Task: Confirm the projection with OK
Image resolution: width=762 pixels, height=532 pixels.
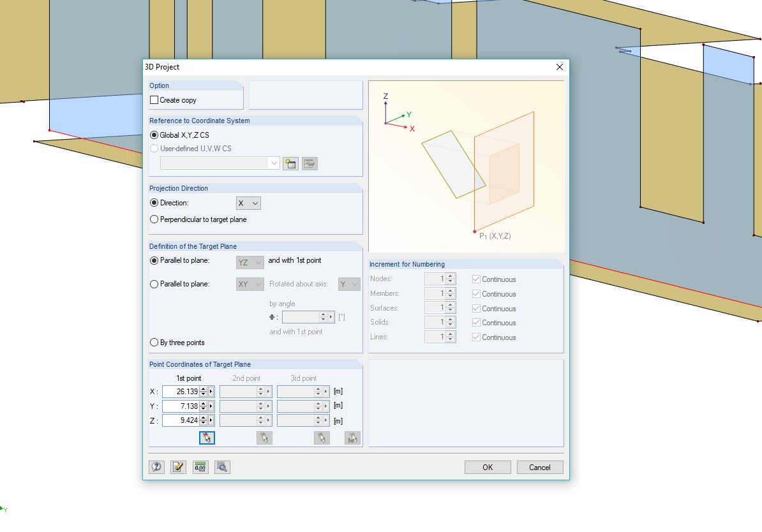Action: [488, 467]
